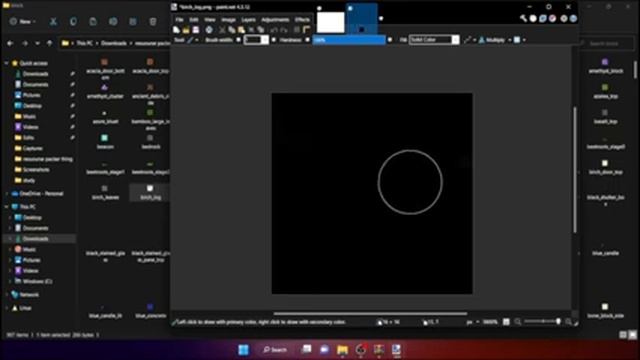Click the Delete trash icon in File Explorer
640x360 pixels.
[153, 21]
